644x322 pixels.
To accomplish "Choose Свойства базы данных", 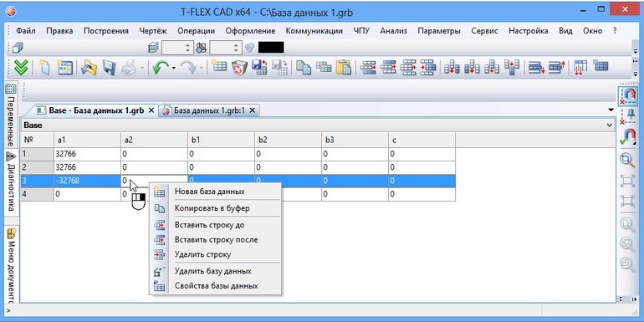I will click(215, 285).
